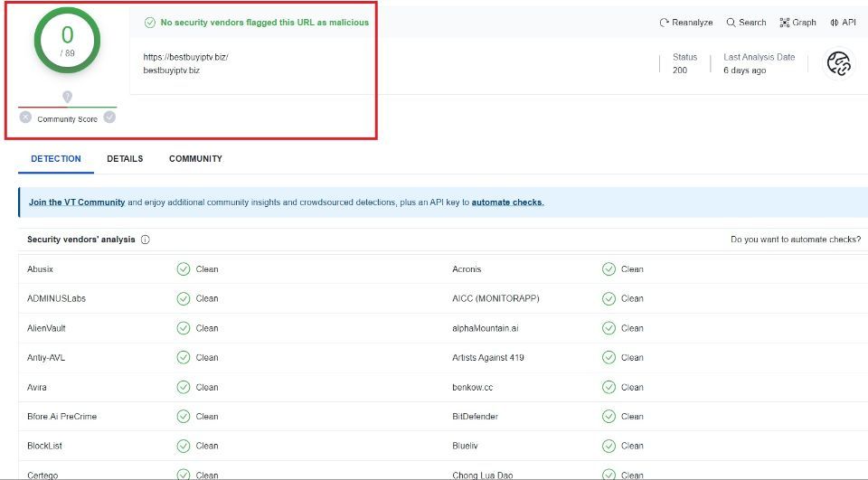Image resolution: width=868 pixels, height=480 pixels.
Task: Click the AlienVault vendor name
Action: coord(46,328)
